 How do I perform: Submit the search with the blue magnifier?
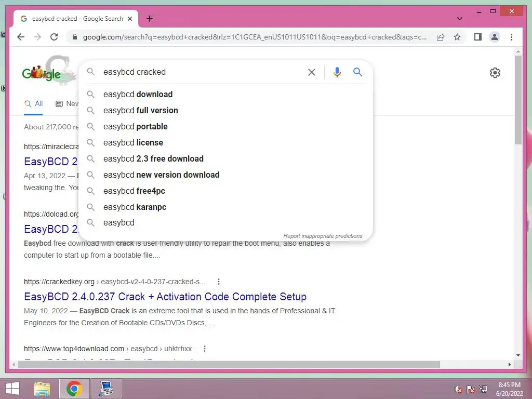point(357,72)
